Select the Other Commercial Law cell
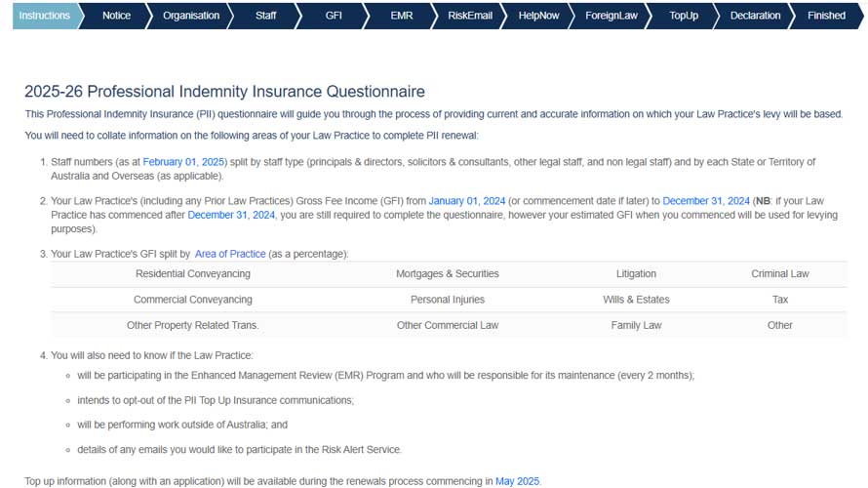The width and height of the screenshot is (868, 488). coord(448,325)
